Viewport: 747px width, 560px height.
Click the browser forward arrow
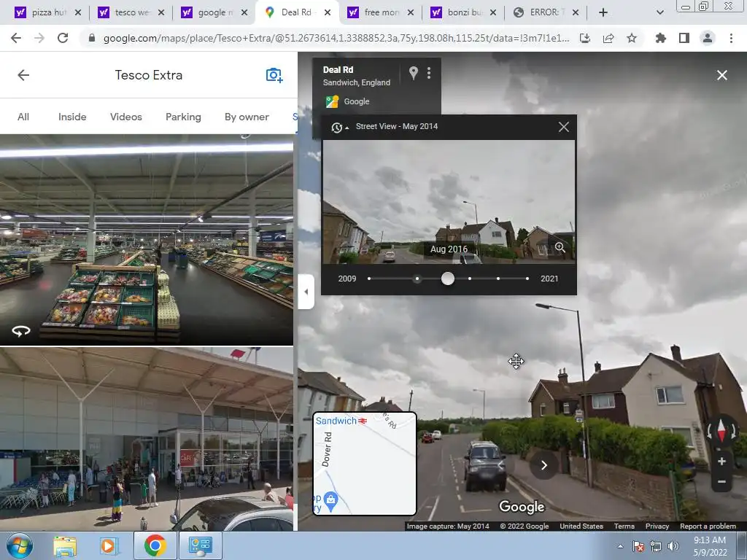coord(39,38)
